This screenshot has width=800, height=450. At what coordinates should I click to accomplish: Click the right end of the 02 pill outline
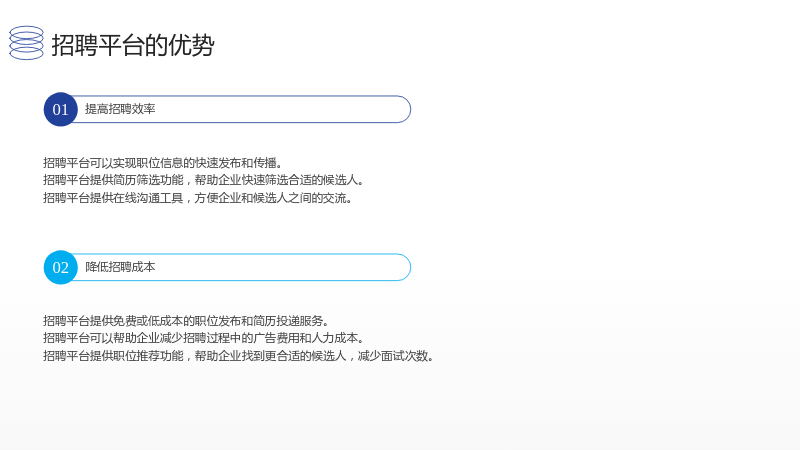pyautogui.click(x=405, y=267)
